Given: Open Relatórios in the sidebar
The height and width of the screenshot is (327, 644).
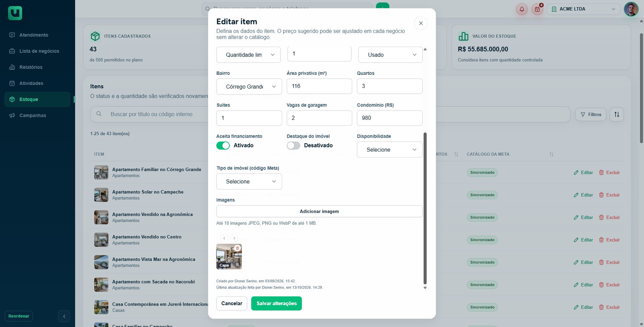Looking at the screenshot, I should 37,67.
